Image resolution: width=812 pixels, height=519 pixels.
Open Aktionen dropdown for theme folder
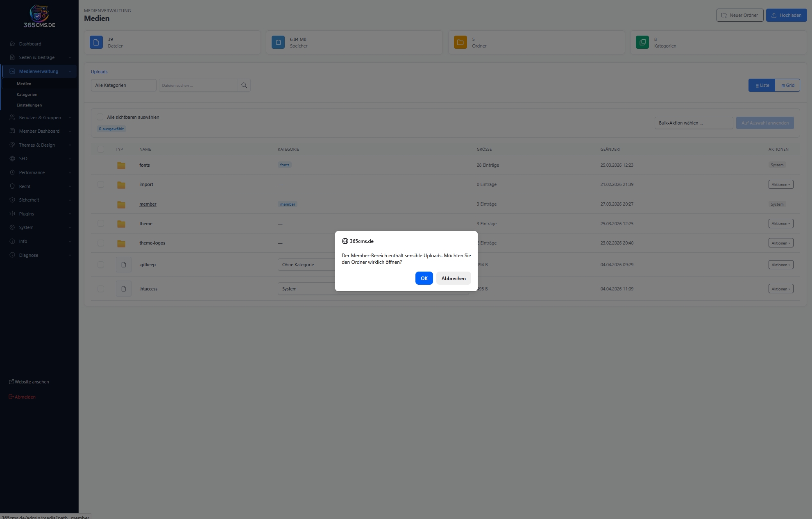pyautogui.click(x=780, y=224)
